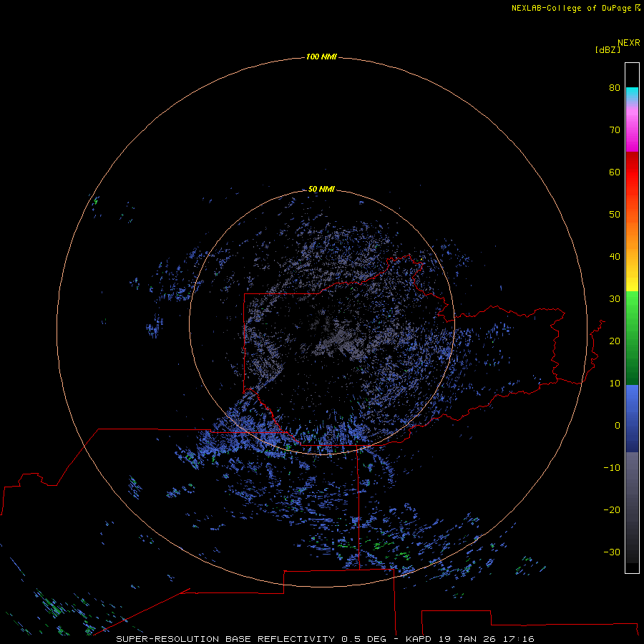Click the 60 dBZ scale value
644x644 pixels.
pos(615,172)
